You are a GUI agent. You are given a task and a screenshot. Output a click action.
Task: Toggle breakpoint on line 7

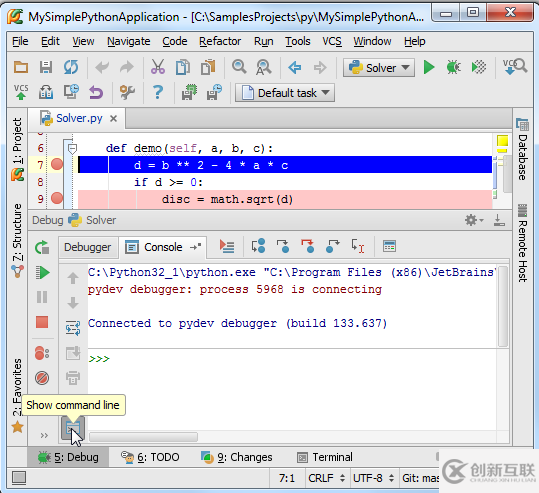click(57, 164)
